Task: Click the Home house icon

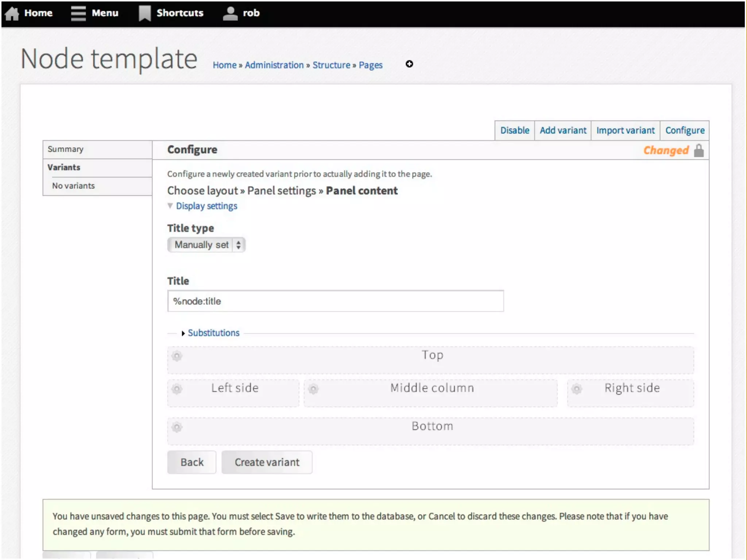Action: click(12, 13)
